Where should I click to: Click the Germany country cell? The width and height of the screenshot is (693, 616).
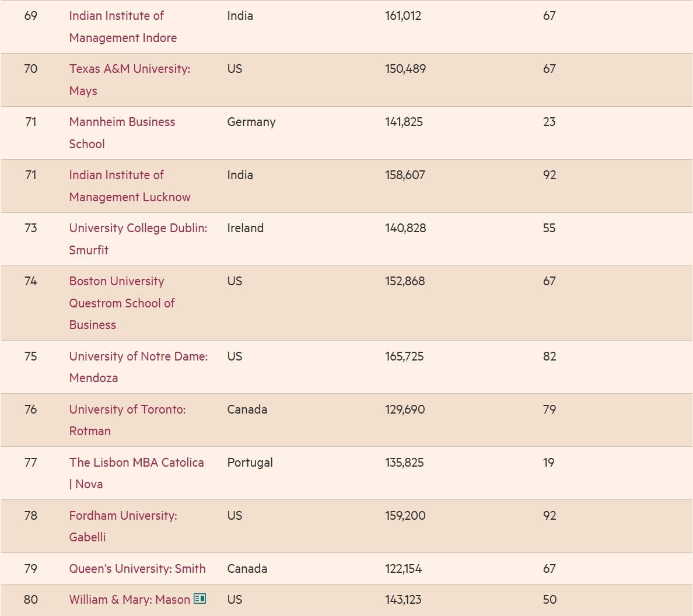tap(251, 122)
